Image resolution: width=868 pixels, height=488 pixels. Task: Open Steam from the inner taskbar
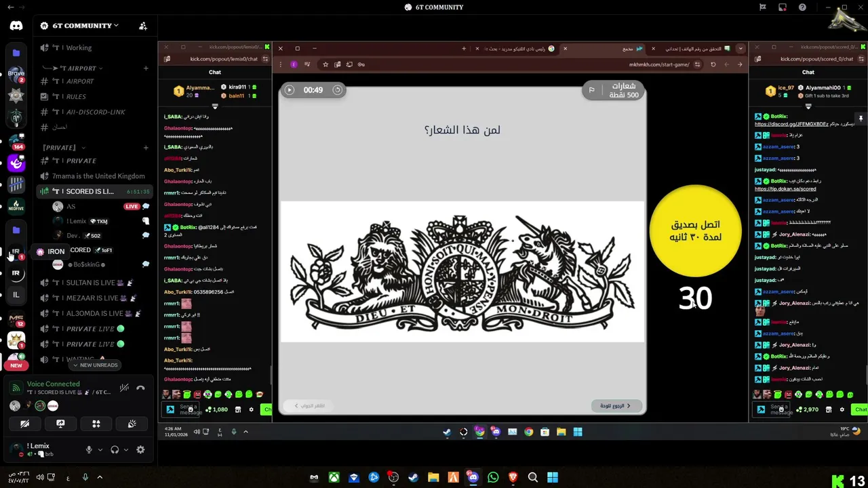pyautogui.click(x=447, y=432)
